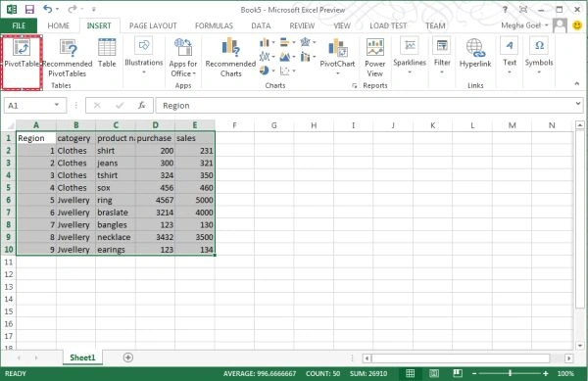Click into the formula bar

365,105
